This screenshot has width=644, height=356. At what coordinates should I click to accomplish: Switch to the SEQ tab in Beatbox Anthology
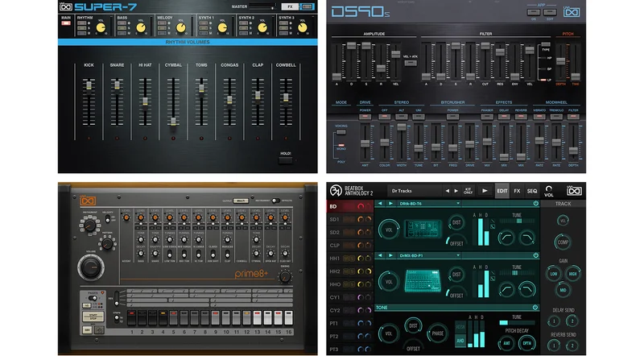(x=532, y=191)
